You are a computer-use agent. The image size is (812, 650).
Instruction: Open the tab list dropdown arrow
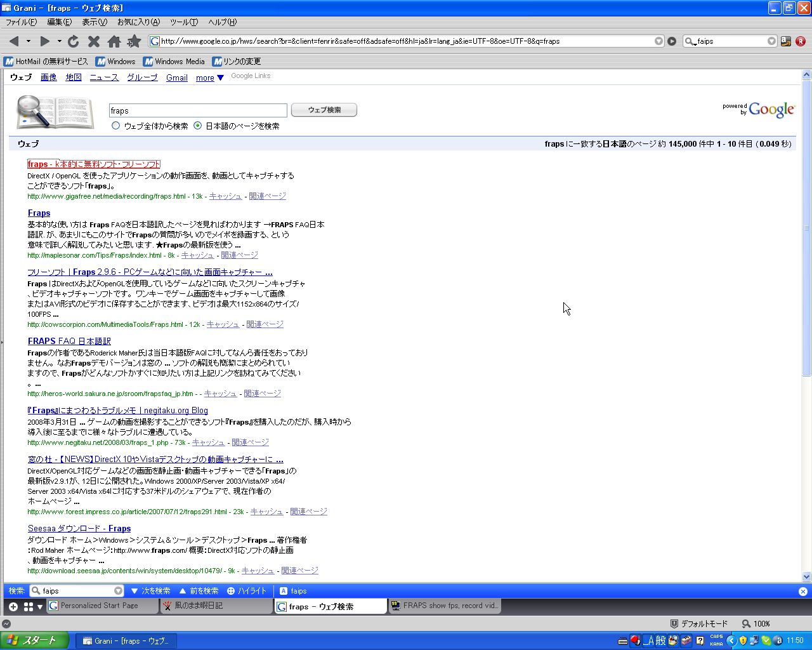click(40, 607)
